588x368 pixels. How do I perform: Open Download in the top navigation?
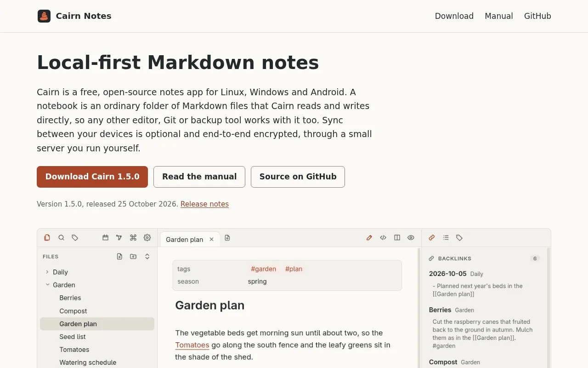454,16
